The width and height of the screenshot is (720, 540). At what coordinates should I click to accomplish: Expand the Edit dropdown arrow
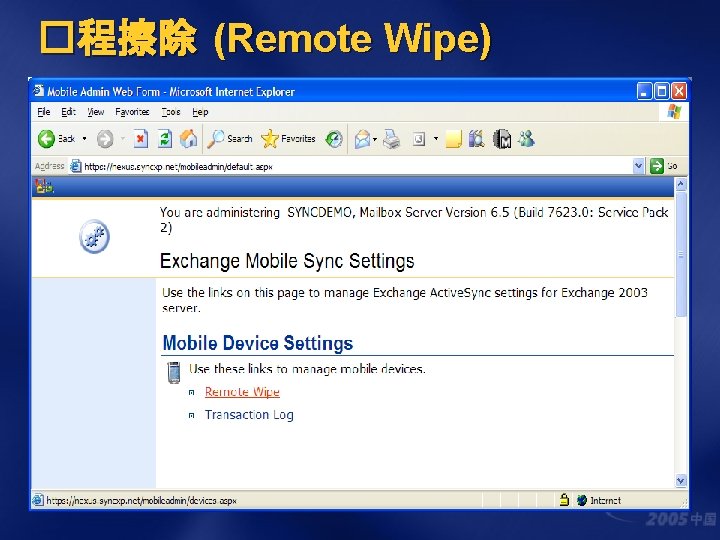pyautogui.click(x=436, y=138)
